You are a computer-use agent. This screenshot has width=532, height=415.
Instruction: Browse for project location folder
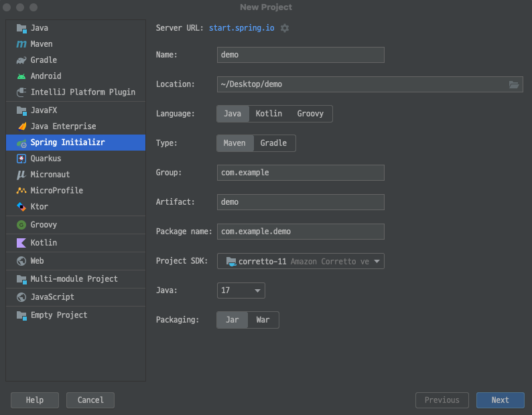click(x=514, y=84)
